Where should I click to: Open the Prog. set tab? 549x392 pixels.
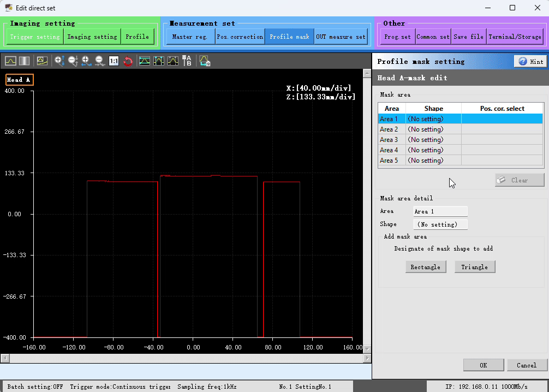[397, 37]
